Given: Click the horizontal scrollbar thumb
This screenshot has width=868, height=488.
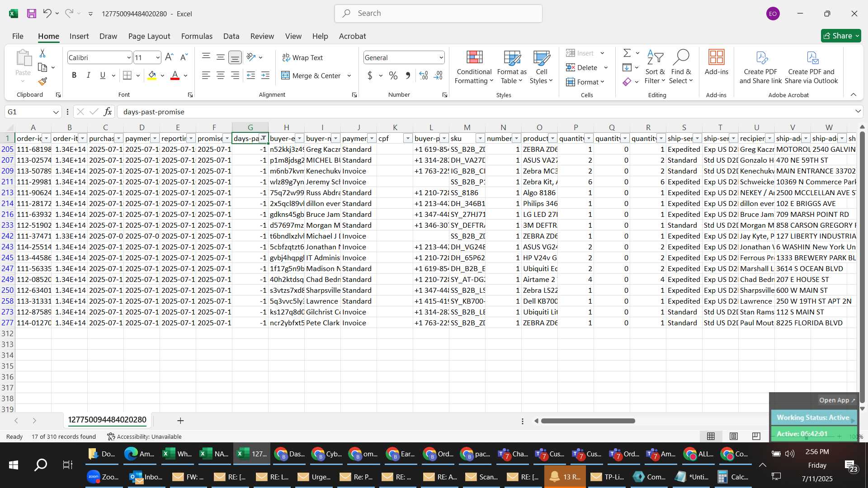Looking at the screenshot, I should tap(588, 421).
